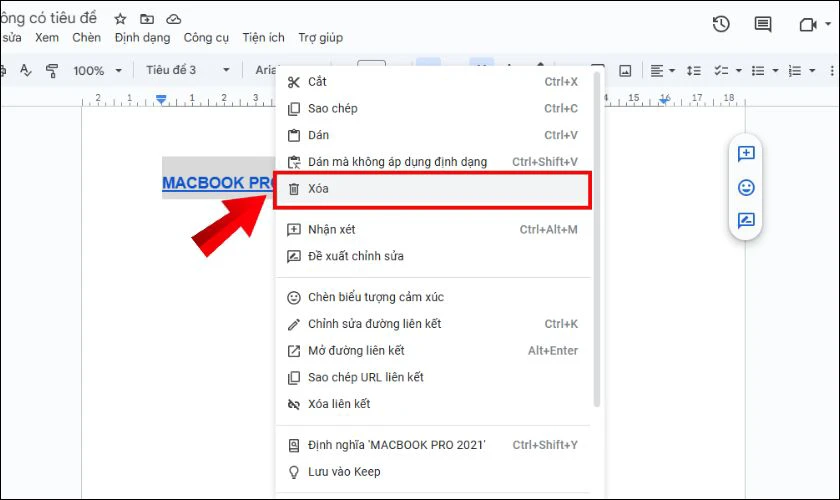Choose "Định nghĩa 'MACBOOK PRO 2021'" entry
This screenshot has height=500, width=840.
tap(432, 445)
